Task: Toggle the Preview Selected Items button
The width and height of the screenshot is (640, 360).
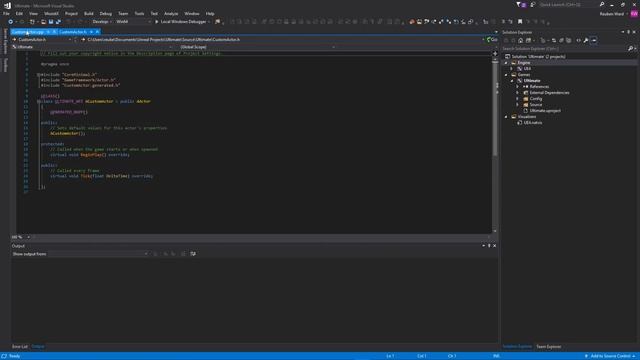Action: coord(594,40)
